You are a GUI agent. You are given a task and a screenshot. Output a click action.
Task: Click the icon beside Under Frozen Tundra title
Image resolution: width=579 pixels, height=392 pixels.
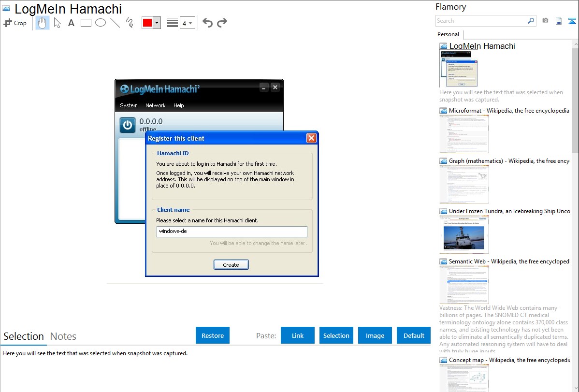click(443, 211)
